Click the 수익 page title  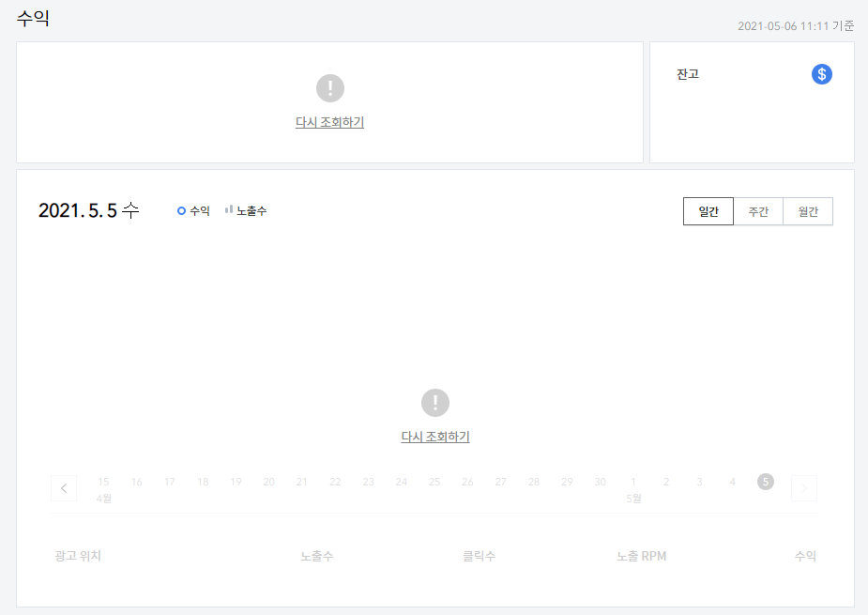pyautogui.click(x=33, y=18)
